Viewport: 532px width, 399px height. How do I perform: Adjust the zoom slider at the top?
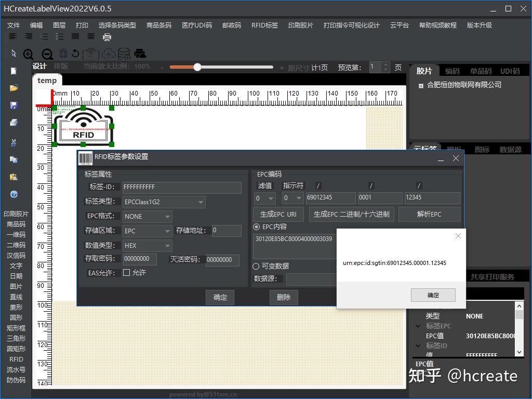(197, 67)
